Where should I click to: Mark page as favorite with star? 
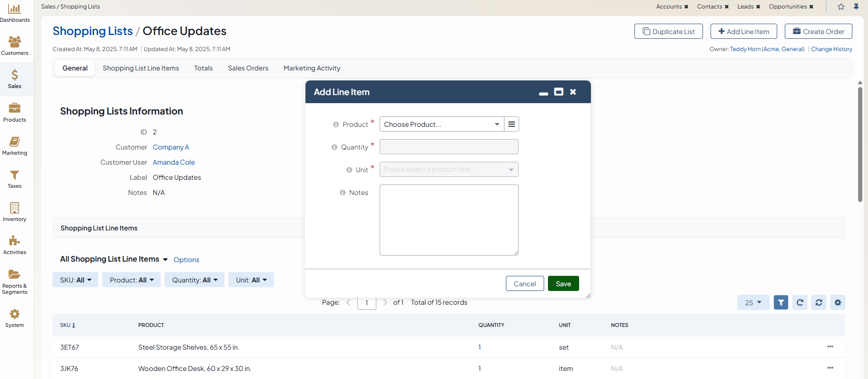click(841, 7)
